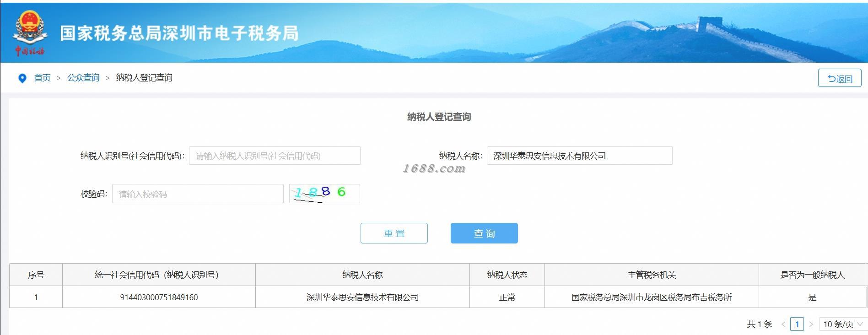The width and height of the screenshot is (868, 335).
Task: Select the result company name cell
Action: pos(362,297)
